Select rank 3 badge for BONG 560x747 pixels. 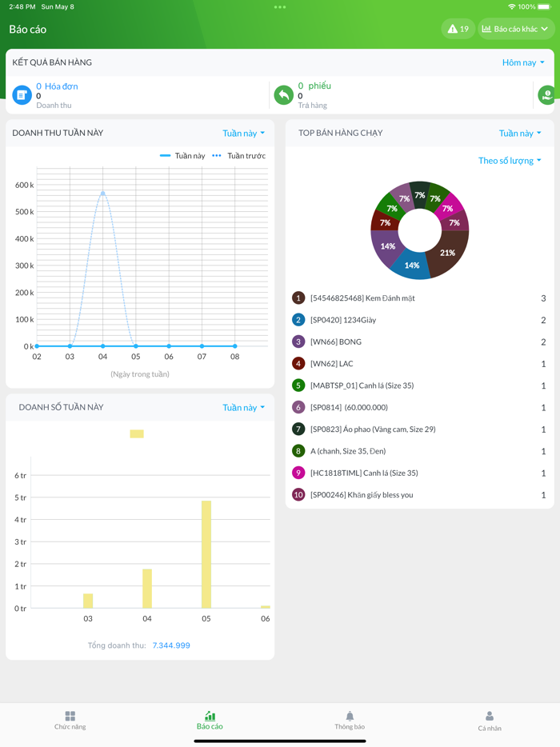pos(298,342)
